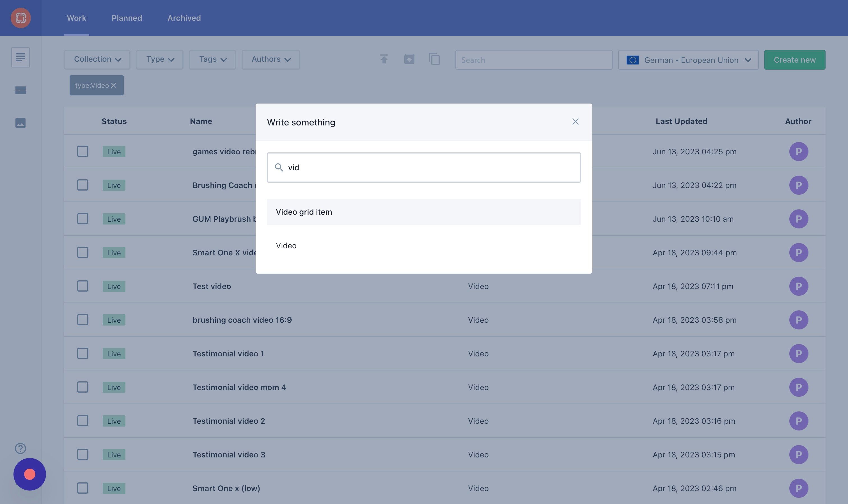Click the Create new button
The image size is (848, 504).
pyautogui.click(x=794, y=60)
